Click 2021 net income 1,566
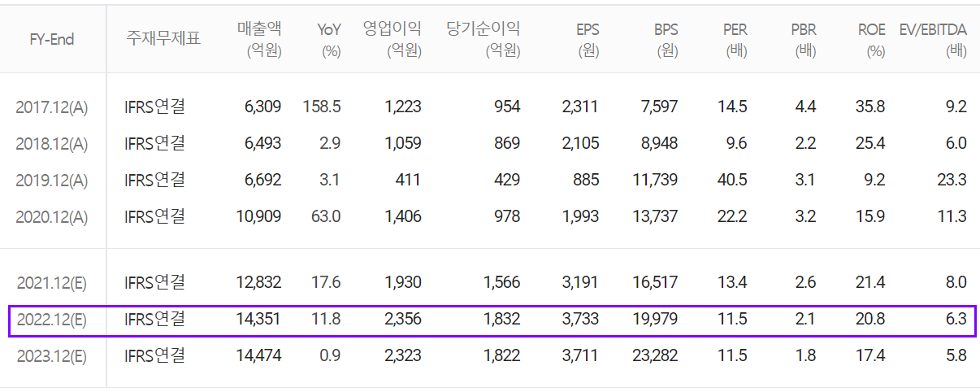Image resolution: width=980 pixels, height=392 pixels. 501,282
